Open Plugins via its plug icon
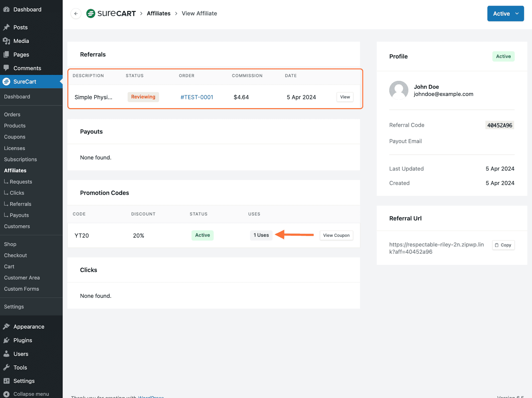The image size is (532, 398). pyautogui.click(x=7, y=340)
